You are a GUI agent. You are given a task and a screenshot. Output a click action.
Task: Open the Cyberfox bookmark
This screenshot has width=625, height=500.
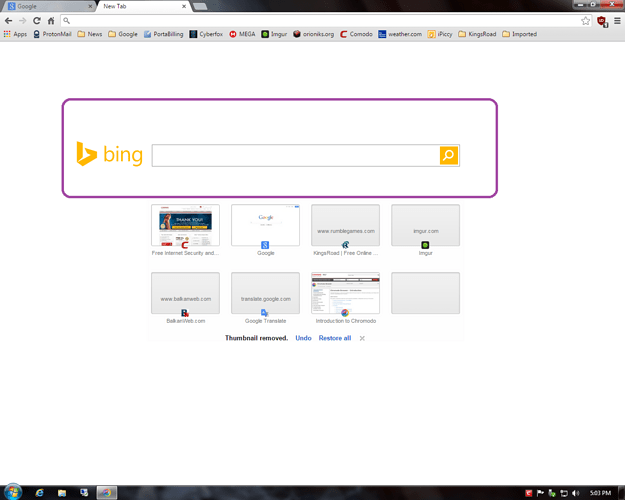[206, 34]
